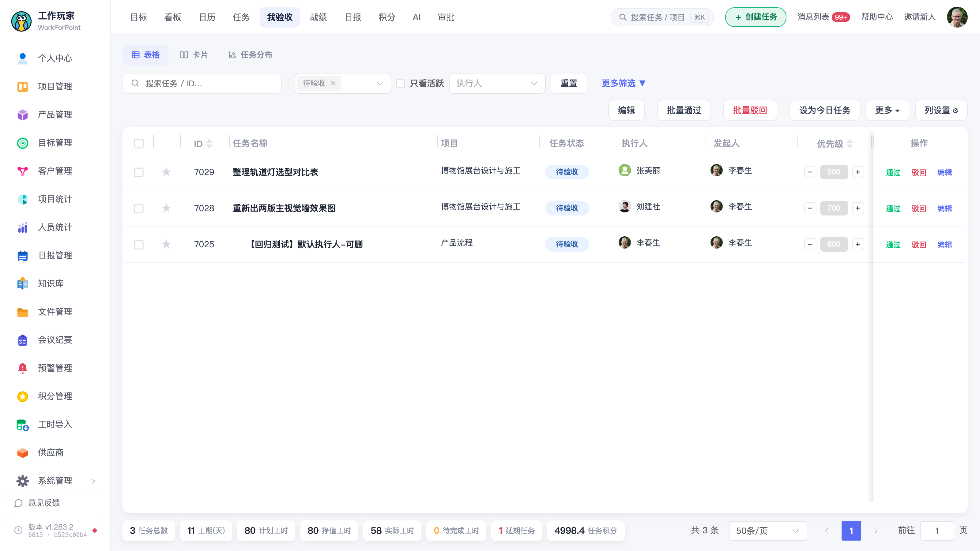Expand 更多筛选 filters

point(623,83)
